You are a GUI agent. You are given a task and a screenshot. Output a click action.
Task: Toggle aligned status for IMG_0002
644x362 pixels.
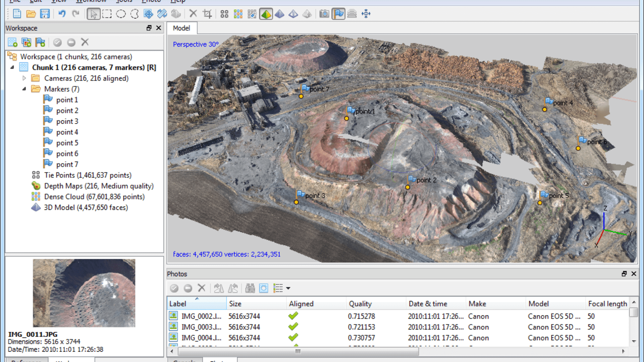tap(293, 316)
